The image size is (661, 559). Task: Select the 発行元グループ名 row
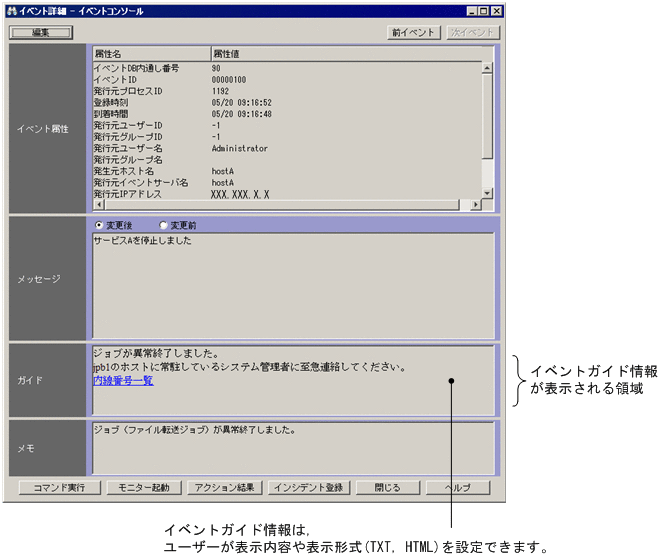[287, 159]
